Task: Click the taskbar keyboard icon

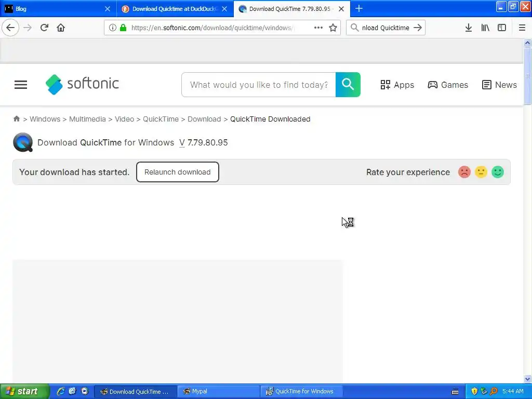Action: (x=455, y=392)
